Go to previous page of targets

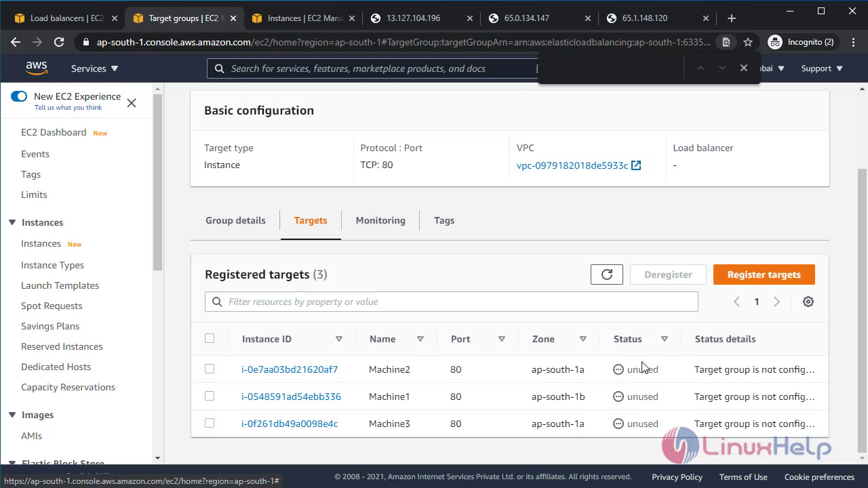pyautogui.click(x=736, y=302)
